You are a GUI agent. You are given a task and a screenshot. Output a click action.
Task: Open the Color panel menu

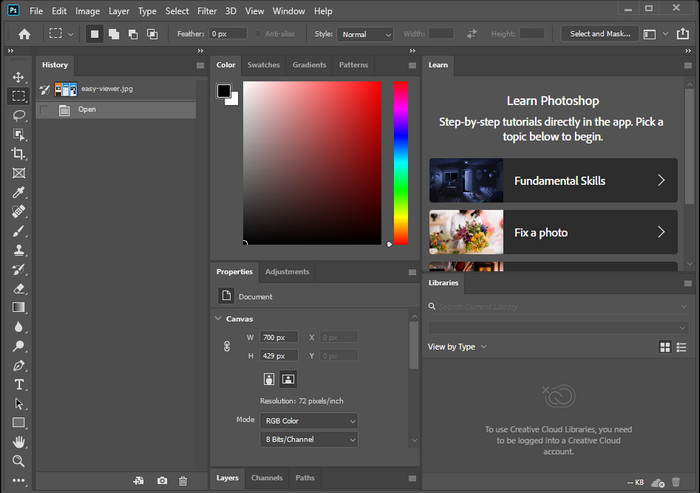pyautogui.click(x=412, y=66)
